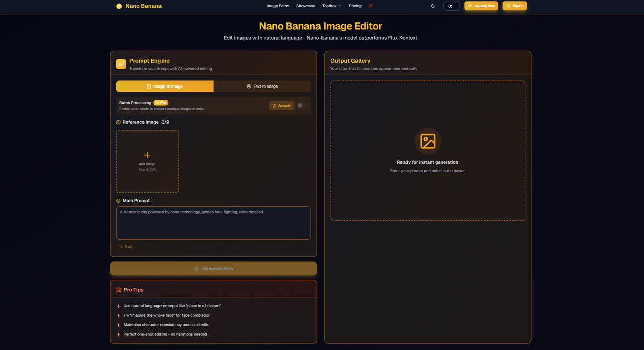The height and width of the screenshot is (350, 644).
Task: Click 'Enter your prompt and unleash the power'
Action: pos(428,171)
